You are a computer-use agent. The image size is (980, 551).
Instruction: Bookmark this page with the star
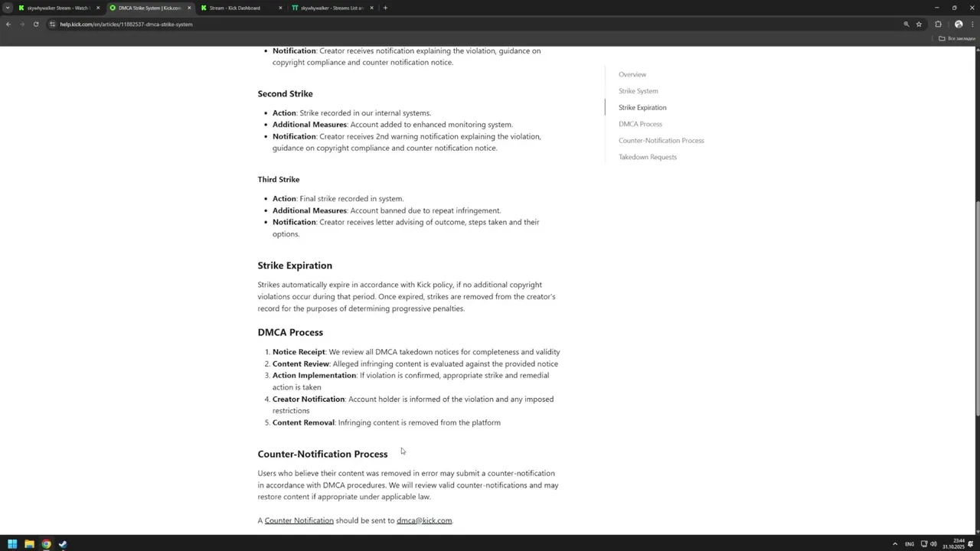919,24
